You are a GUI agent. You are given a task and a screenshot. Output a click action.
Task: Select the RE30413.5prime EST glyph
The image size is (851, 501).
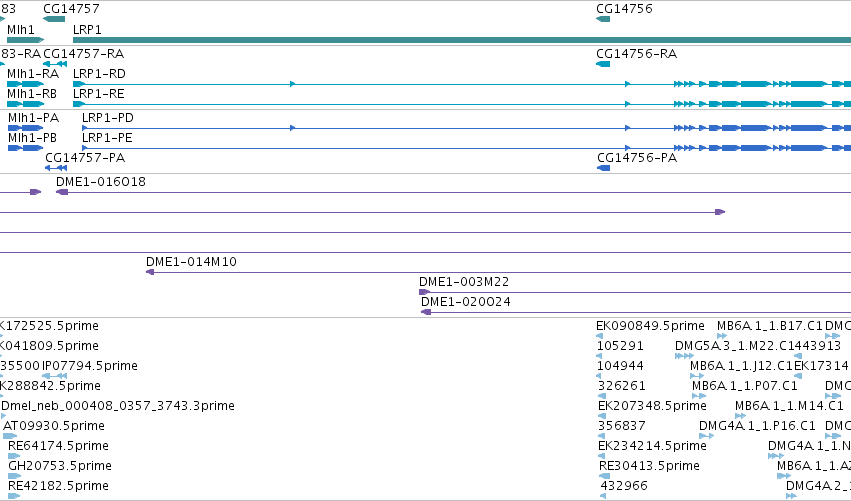pyautogui.click(x=605, y=476)
